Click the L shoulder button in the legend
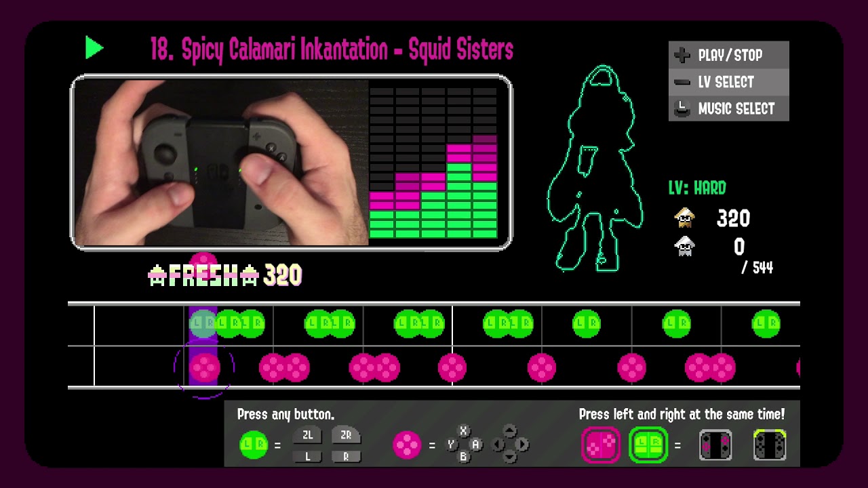 pos(307,456)
